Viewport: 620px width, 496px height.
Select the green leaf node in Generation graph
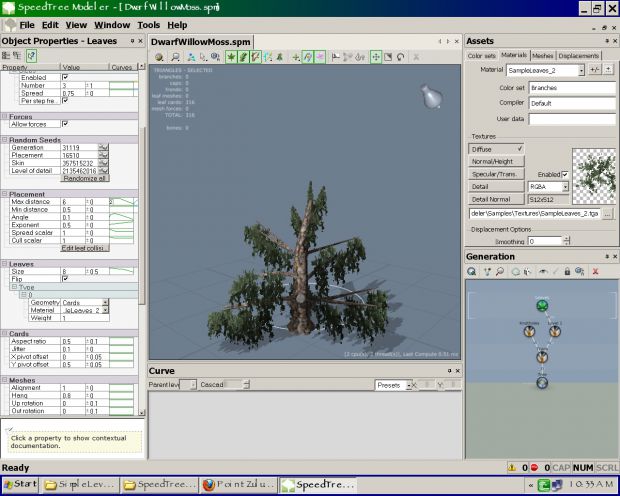(x=541, y=305)
